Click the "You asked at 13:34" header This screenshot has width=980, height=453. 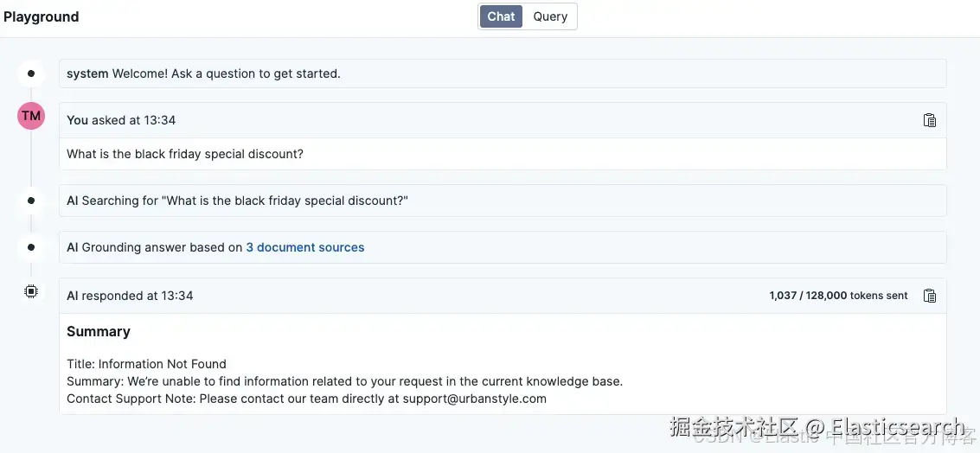click(121, 120)
